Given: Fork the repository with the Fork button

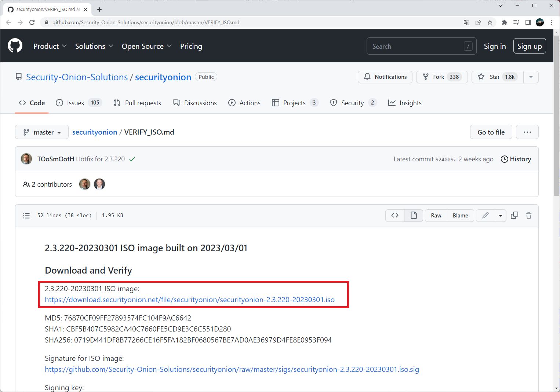Looking at the screenshot, I should coord(442,77).
